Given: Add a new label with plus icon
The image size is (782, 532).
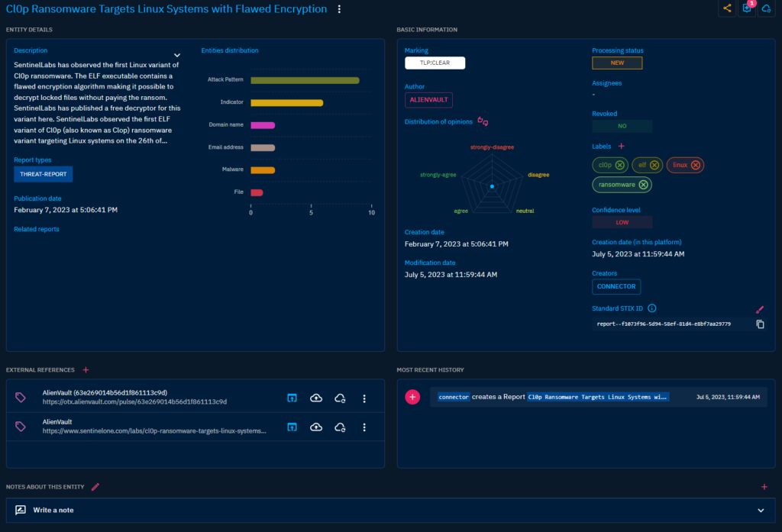Looking at the screenshot, I should (621, 146).
